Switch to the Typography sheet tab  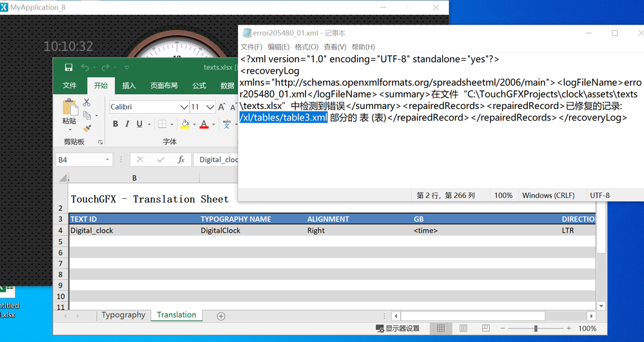coord(123,315)
